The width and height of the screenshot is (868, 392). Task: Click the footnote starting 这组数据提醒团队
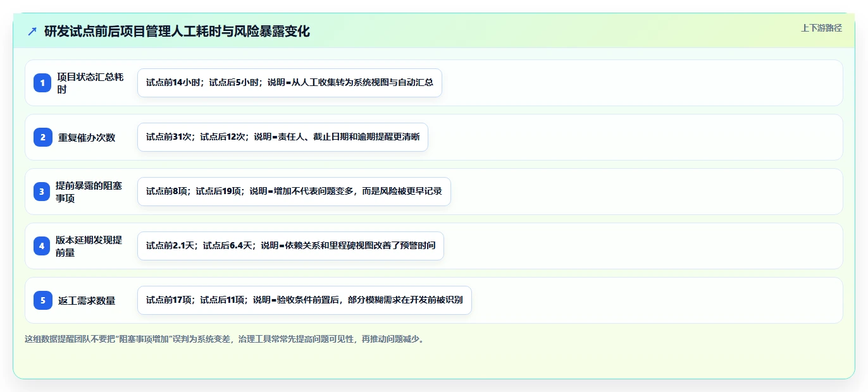225,339
